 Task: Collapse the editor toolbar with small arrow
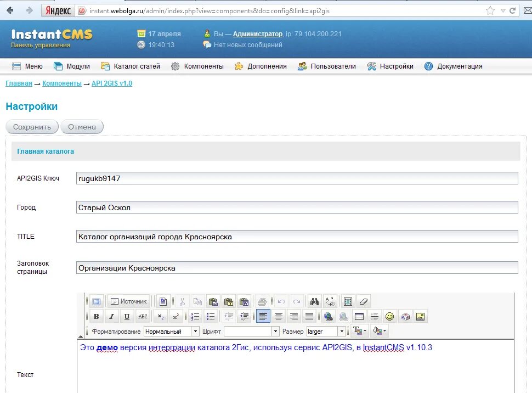tap(81, 336)
